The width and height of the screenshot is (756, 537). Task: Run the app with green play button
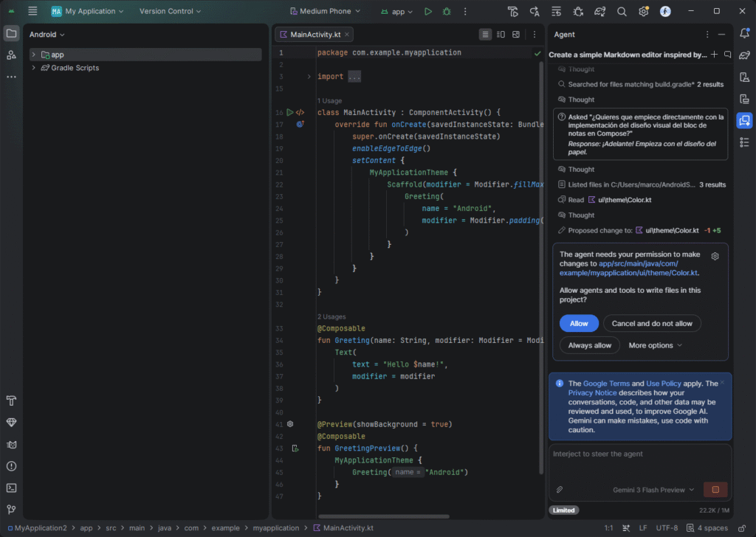point(427,11)
